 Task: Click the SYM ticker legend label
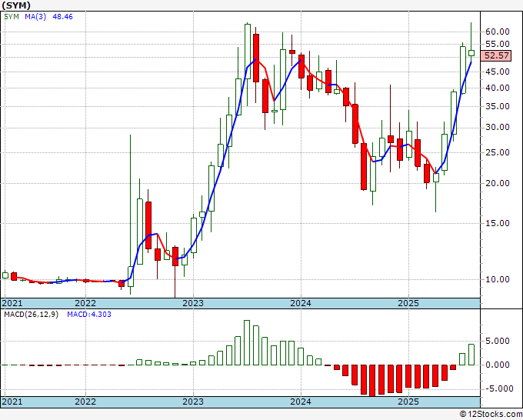click(x=12, y=17)
